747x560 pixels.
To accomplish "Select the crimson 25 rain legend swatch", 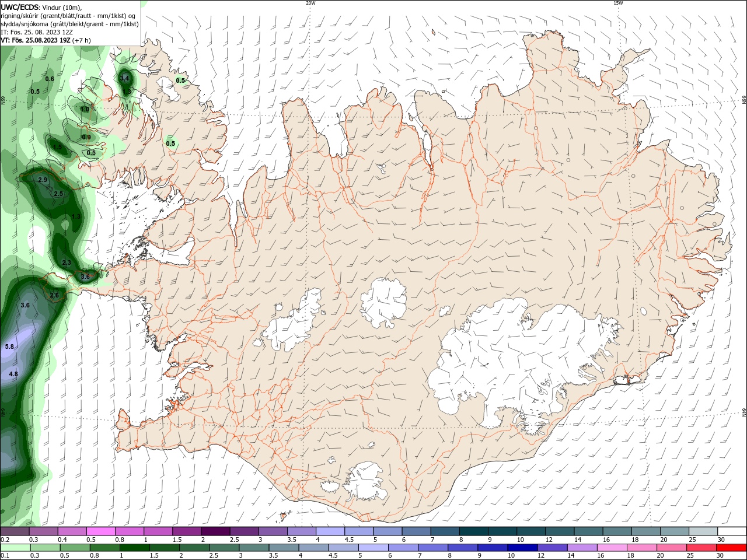I will (x=701, y=548).
